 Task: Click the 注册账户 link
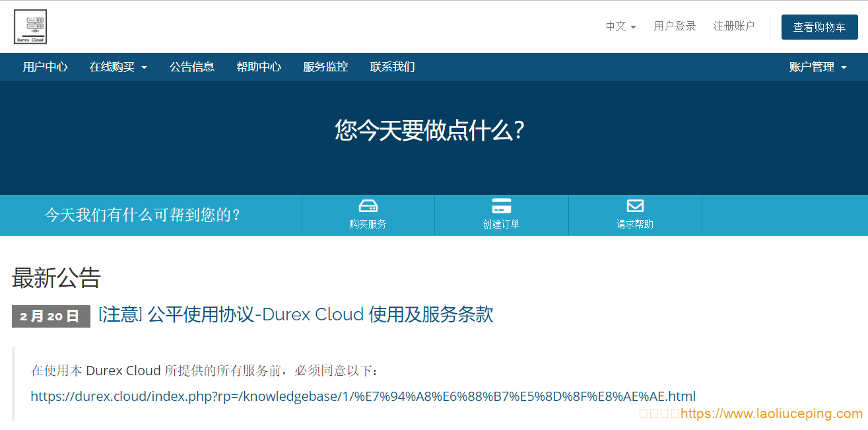pyautogui.click(x=734, y=26)
